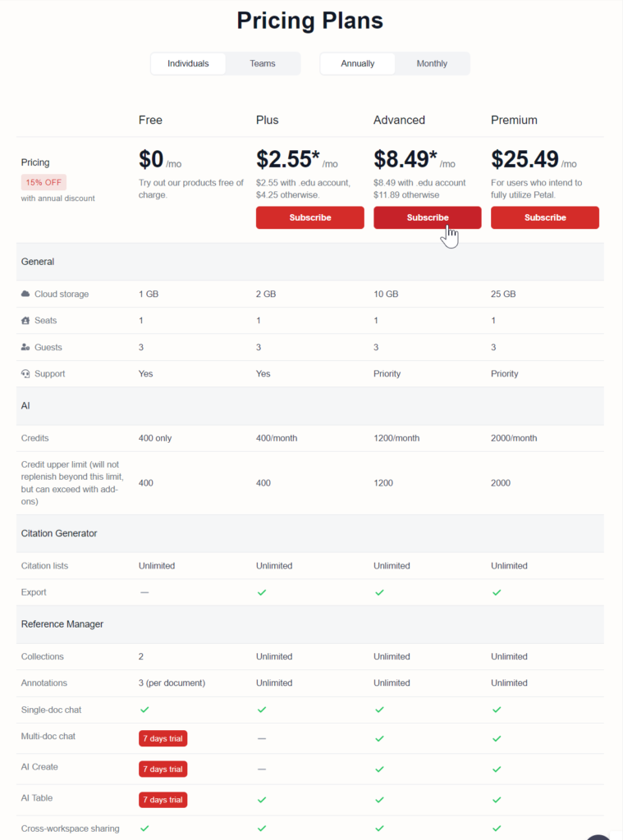Click the 'with annual discount' note
Image resolution: width=623 pixels, height=840 pixels.
pos(58,199)
